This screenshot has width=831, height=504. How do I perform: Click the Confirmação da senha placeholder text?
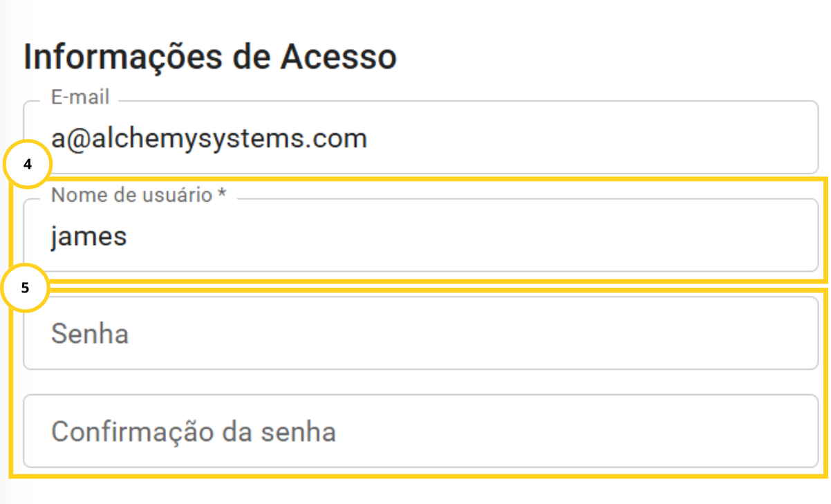click(194, 432)
